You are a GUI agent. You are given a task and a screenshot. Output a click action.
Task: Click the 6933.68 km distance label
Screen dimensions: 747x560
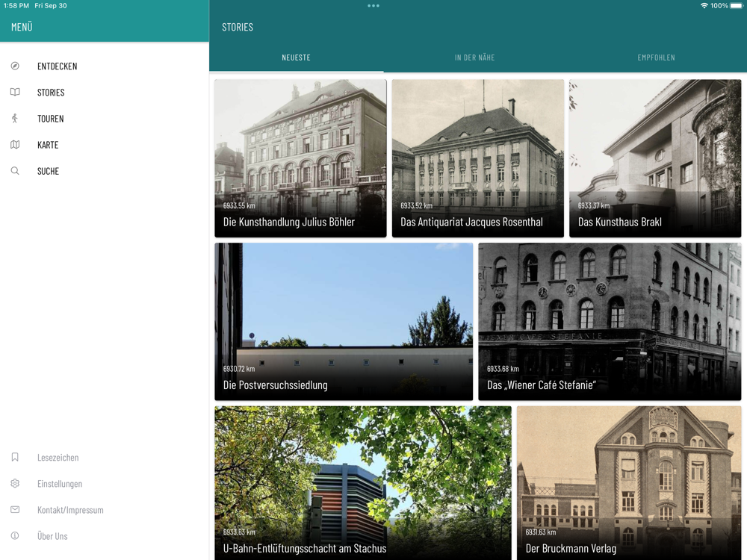[503, 369]
